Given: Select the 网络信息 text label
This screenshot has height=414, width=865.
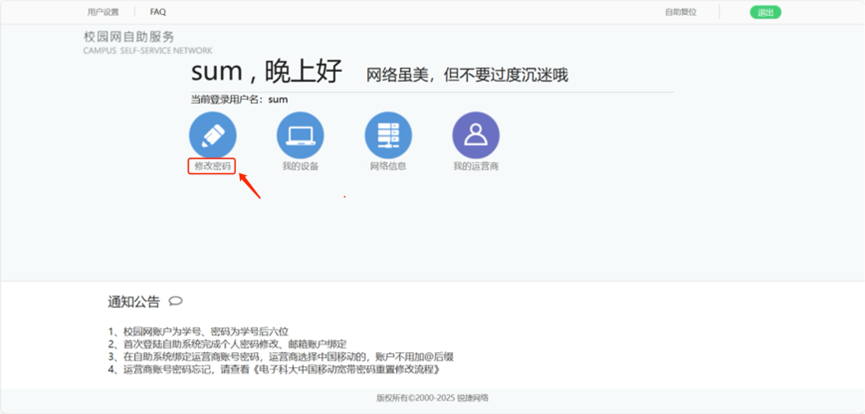Looking at the screenshot, I should click(388, 166).
